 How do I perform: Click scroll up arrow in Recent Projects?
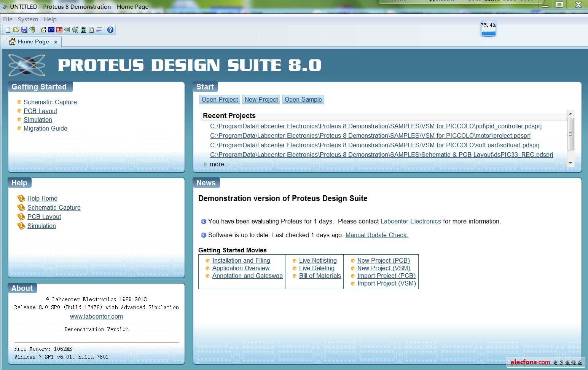(x=570, y=113)
